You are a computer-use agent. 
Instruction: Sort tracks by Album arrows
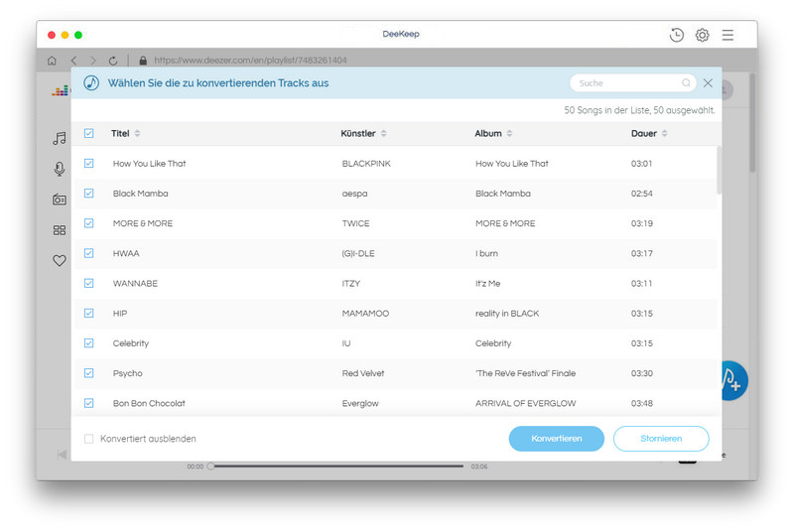(x=509, y=133)
